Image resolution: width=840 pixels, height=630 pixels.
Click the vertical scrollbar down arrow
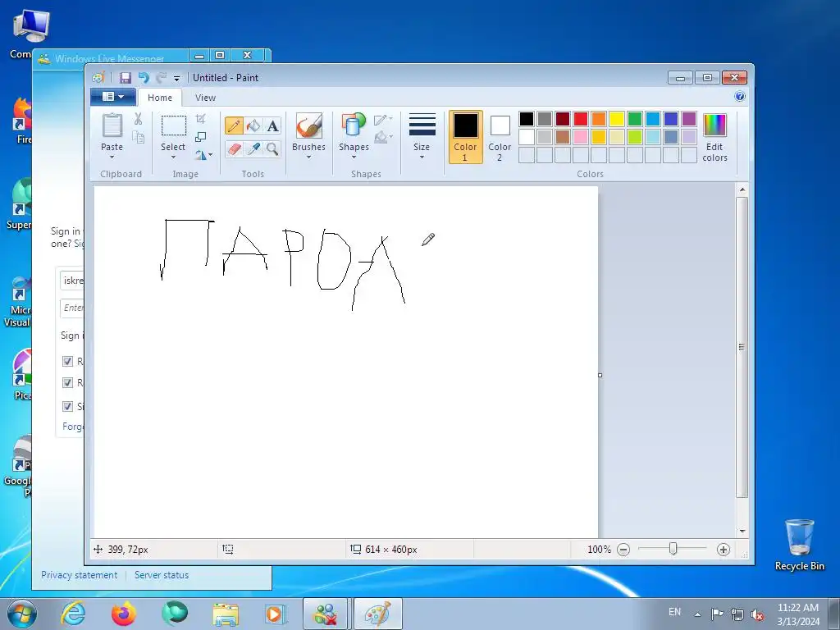tap(742, 531)
